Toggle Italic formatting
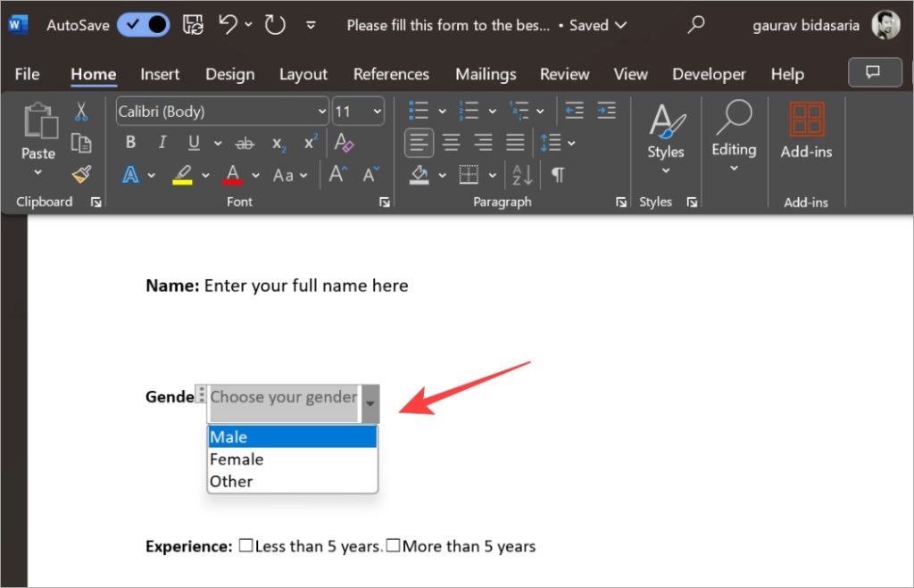 pyautogui.click(x=162, y=142)
